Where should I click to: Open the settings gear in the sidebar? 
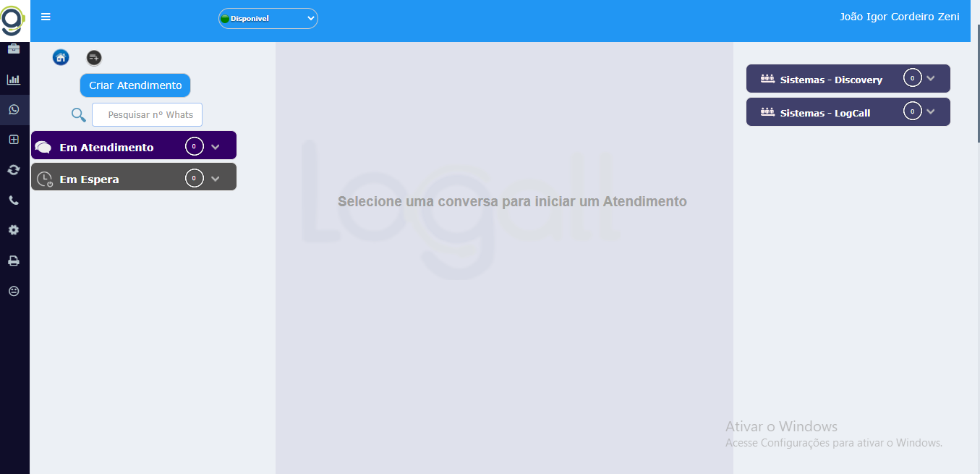tap(14, 230)
